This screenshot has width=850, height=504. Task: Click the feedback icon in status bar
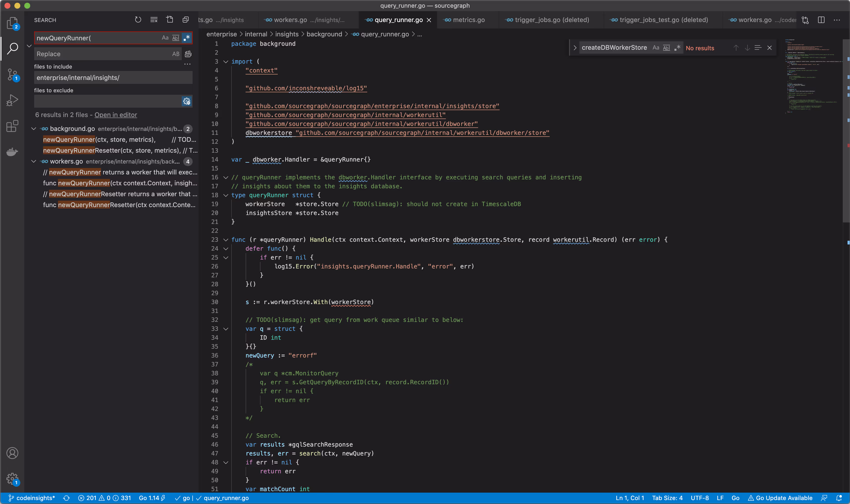(824, 498)
